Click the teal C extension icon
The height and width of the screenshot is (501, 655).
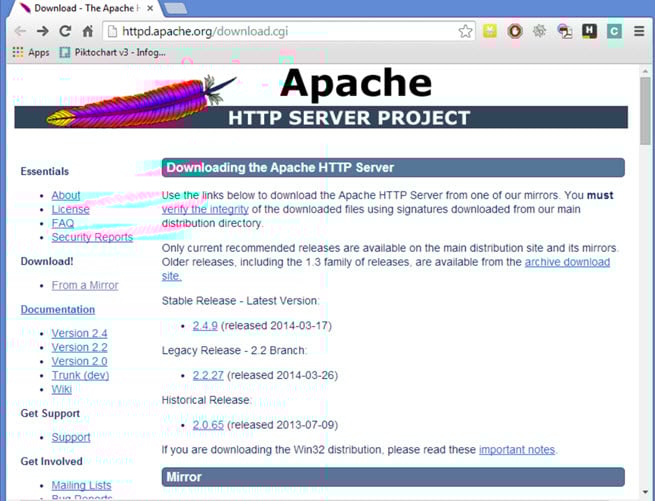click(x=614, y=31)
